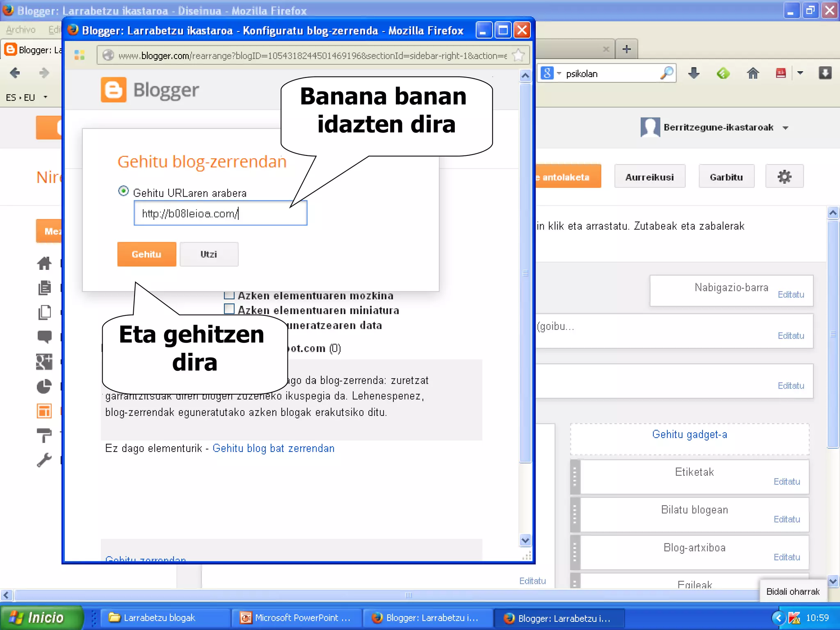Expand Berritzegune-ikastaroak account dropdown
This screenshot has height=630, width=840.
785,128
